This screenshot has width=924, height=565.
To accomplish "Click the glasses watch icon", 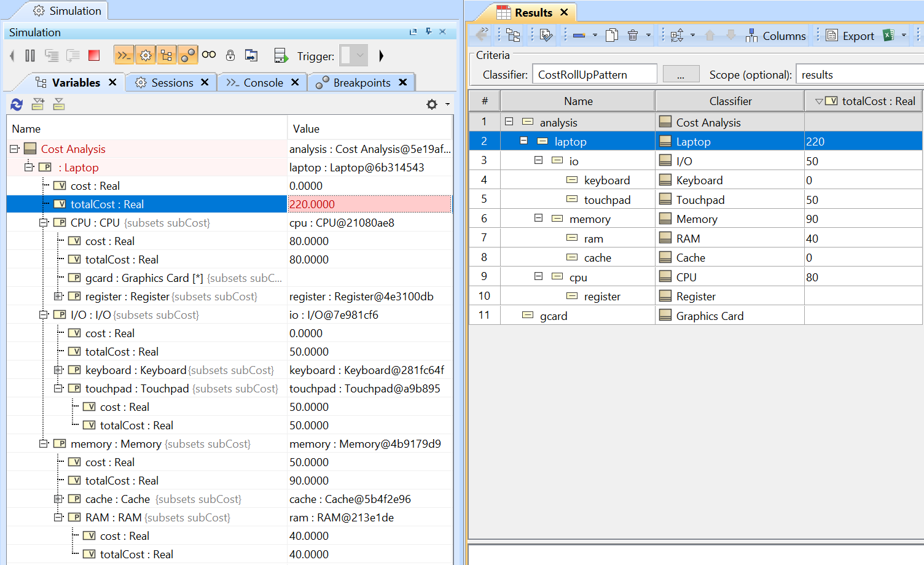I will click(x=209, y=55).
